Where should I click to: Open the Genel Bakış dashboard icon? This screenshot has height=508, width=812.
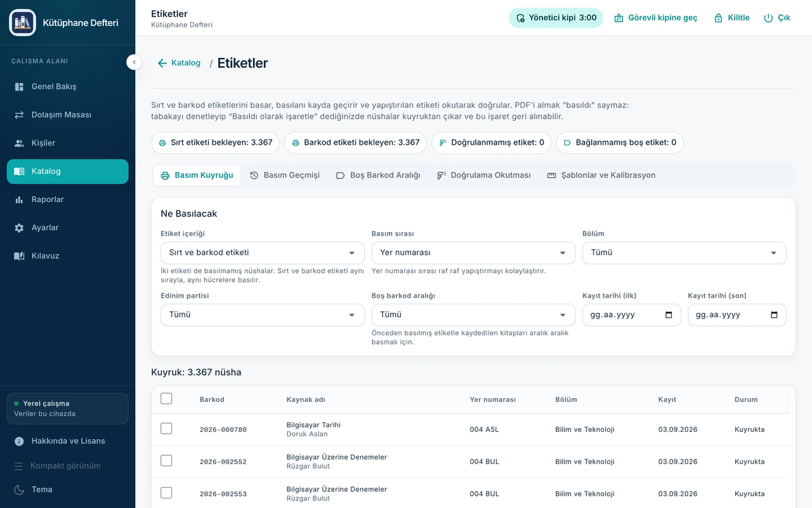(19, 86)
